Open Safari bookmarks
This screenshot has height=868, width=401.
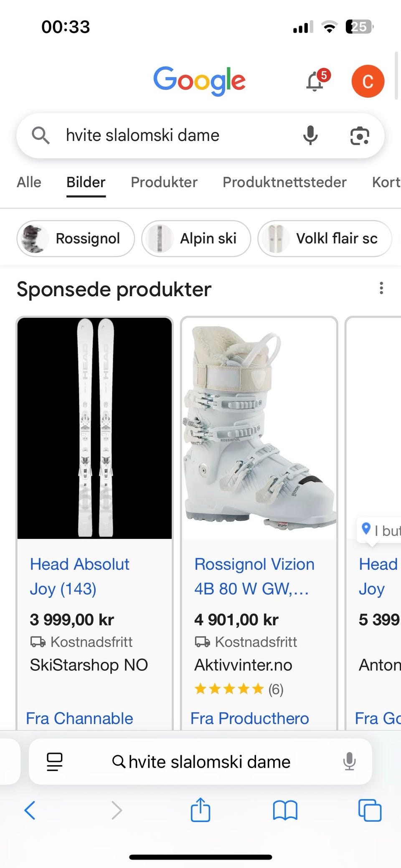pos(285,810)
